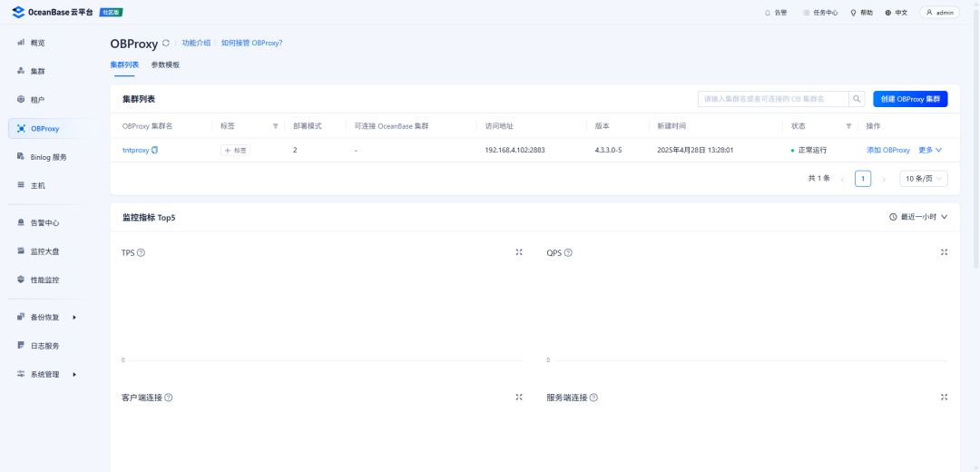Open 如何接管 OBProxy? link
The width and height of the screenshot is (980, 472).
tap(252, 44)
